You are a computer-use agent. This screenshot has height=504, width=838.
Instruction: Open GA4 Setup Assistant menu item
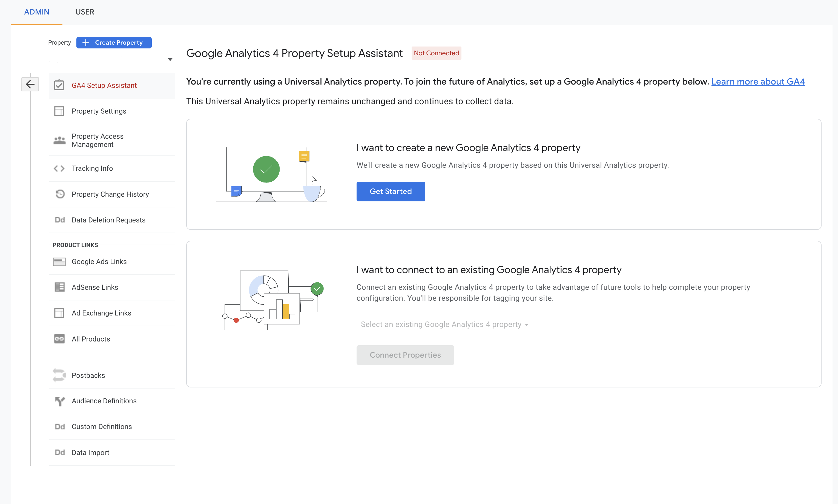112,85
